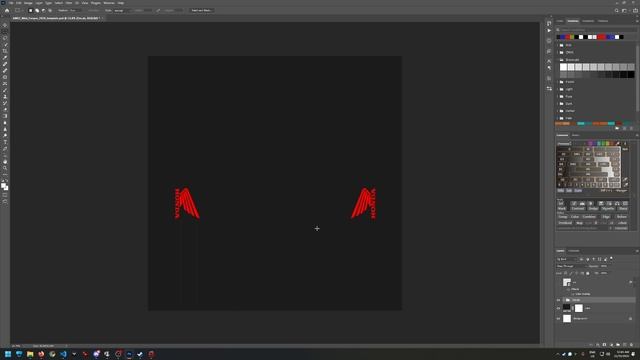This screenshot has width=640, height=360.
Task: Click the foreground color box
Action: pos(3,185)
